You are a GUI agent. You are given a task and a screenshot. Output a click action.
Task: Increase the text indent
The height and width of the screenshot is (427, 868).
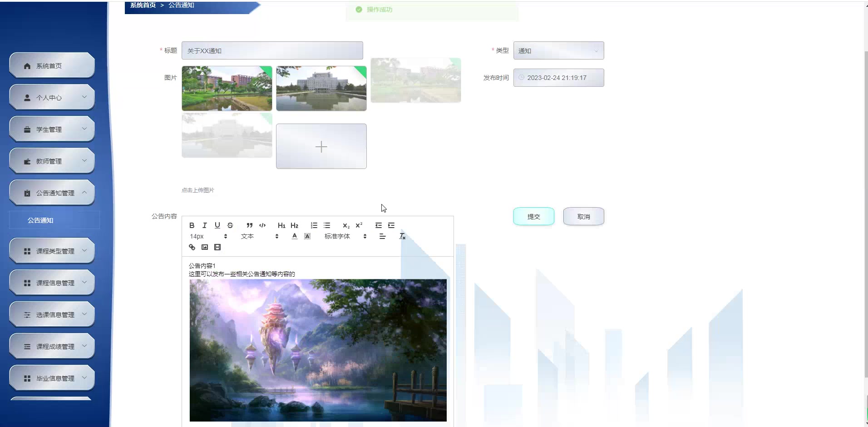coord(391,225)
